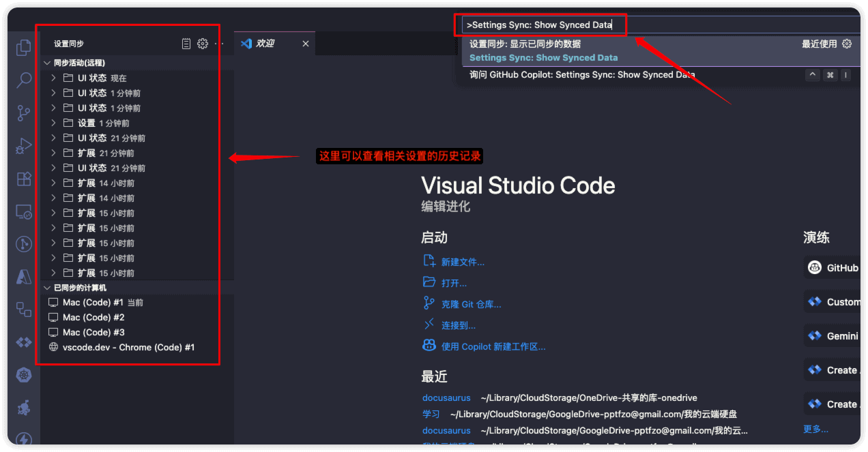Open the lightning bolt activity bar view
This screenshot has width=868, height=452.
click(24, 440)
